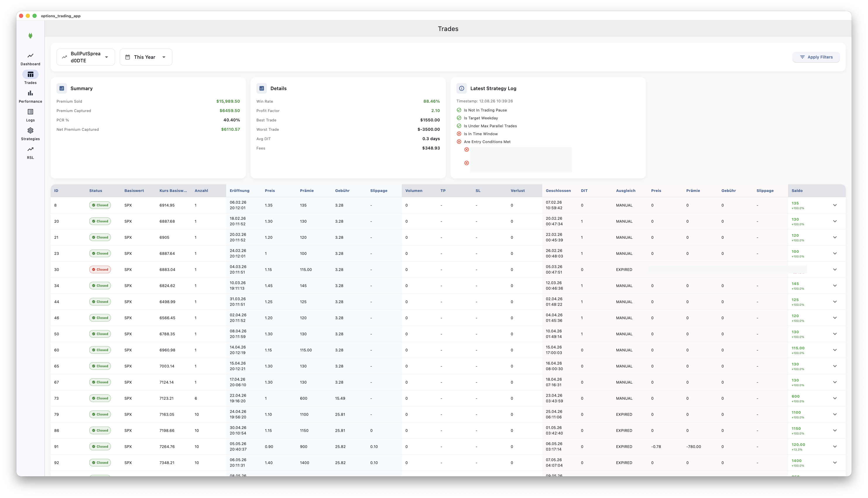Viewport: 868px width, 498px height.
Task: Expand trade row ID 8 chevron
Action: coord(835,205)
